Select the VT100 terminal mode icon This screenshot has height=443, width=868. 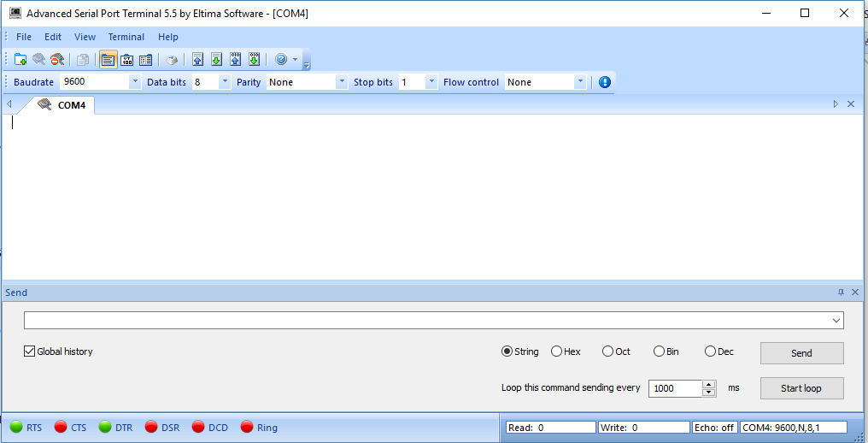127,60
